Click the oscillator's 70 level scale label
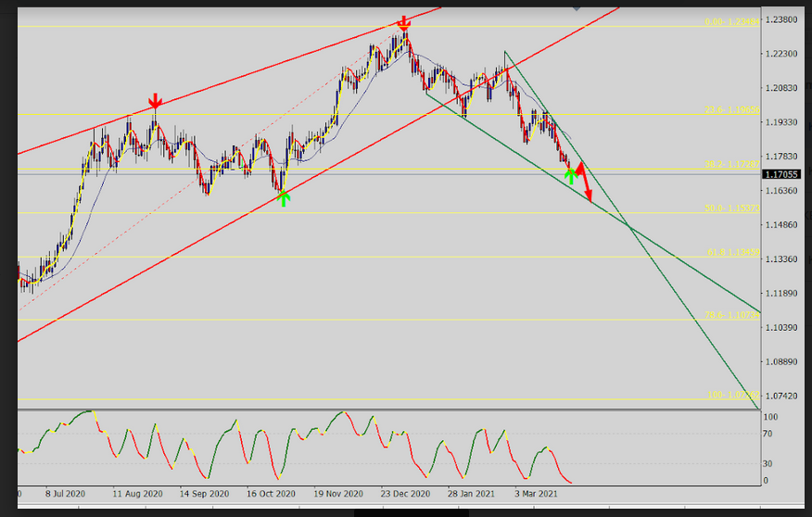Viewport: 812px width, 517px height. pyautogui.click(x=768, y=433)
